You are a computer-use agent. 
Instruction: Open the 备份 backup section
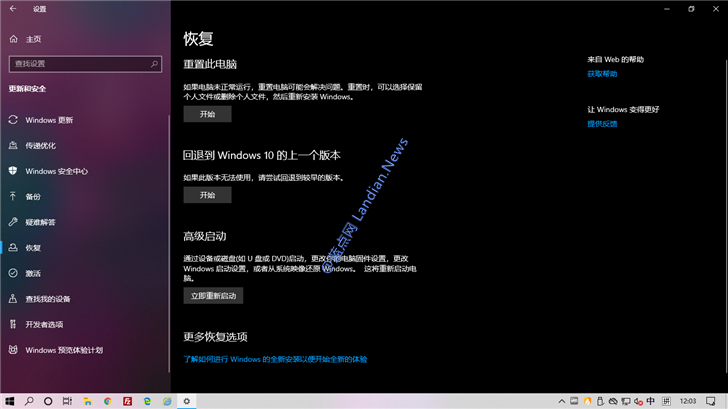[32, 197]
